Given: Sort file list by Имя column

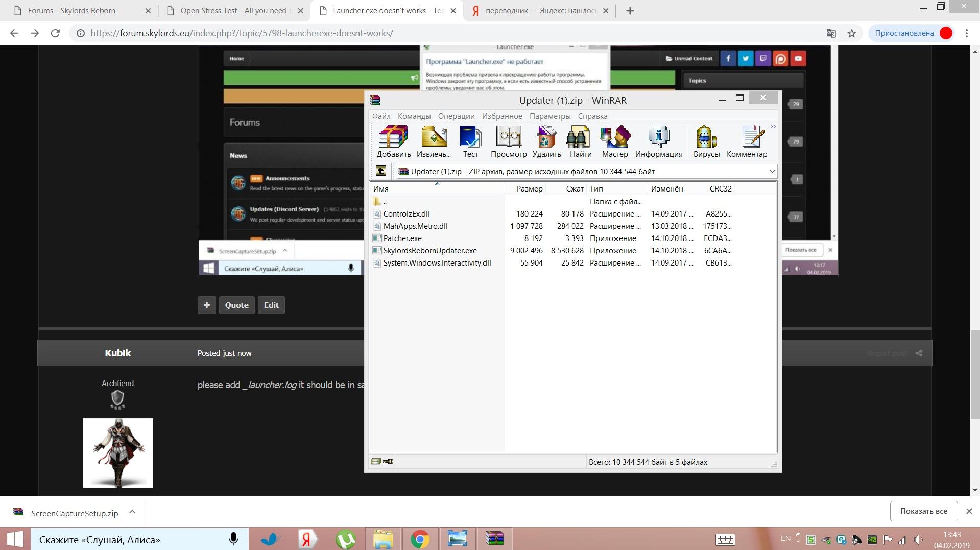Looking at the screenshot, I should (437, 188).
